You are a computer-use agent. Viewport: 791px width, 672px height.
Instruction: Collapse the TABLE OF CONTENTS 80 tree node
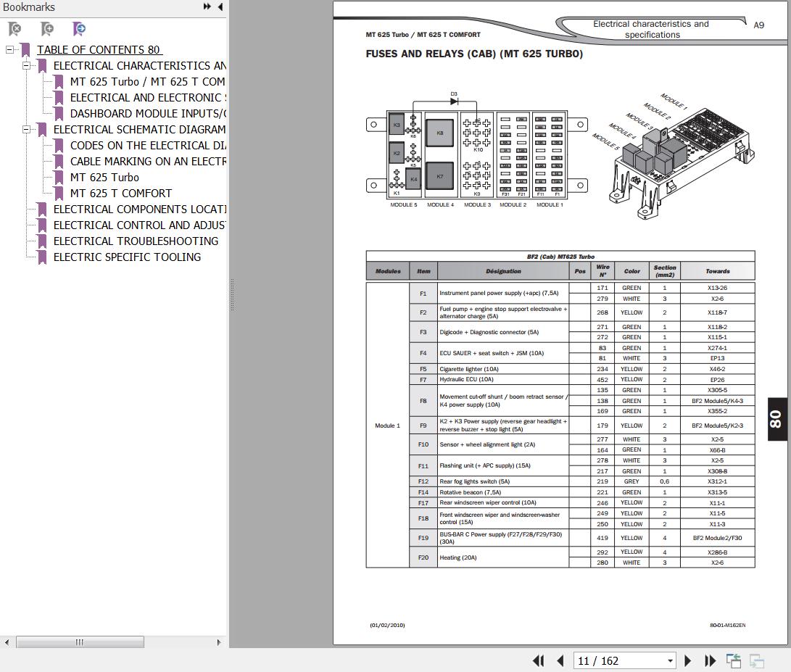[x=9, y=49]
